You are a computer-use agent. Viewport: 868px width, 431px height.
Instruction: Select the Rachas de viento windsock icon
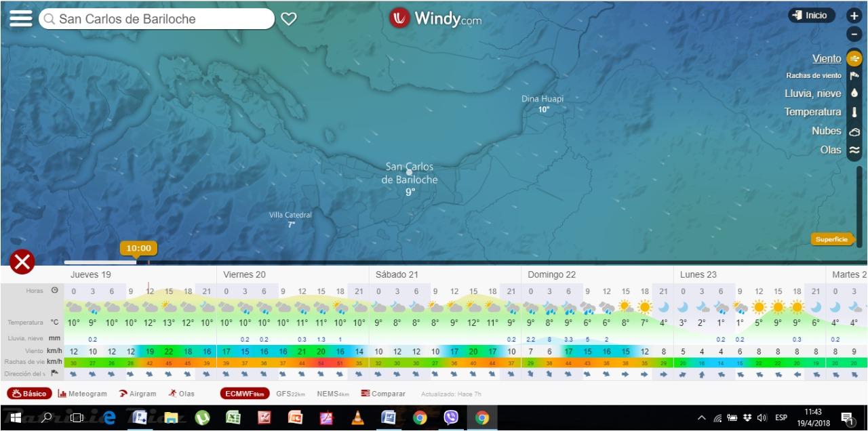coord(853,75)
